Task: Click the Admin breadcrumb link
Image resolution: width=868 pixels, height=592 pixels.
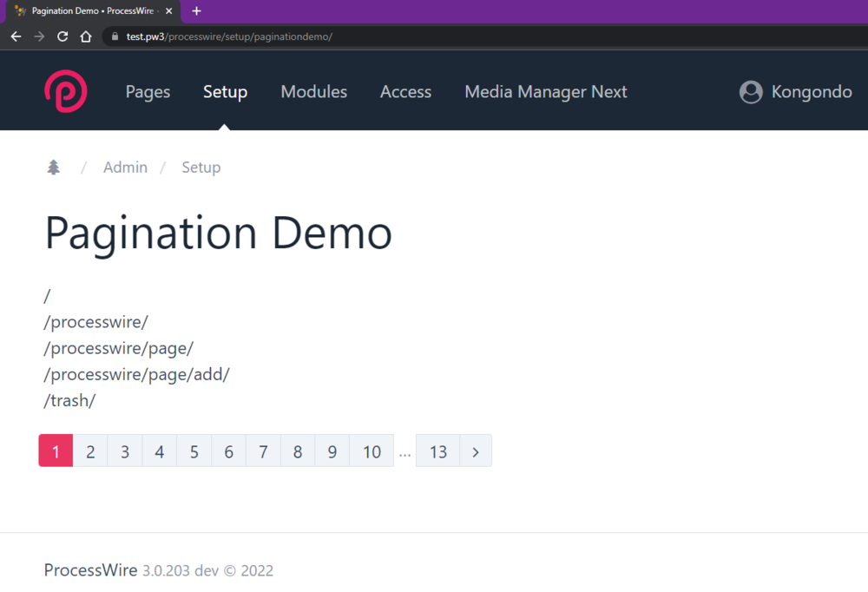Action: point(124,167)
